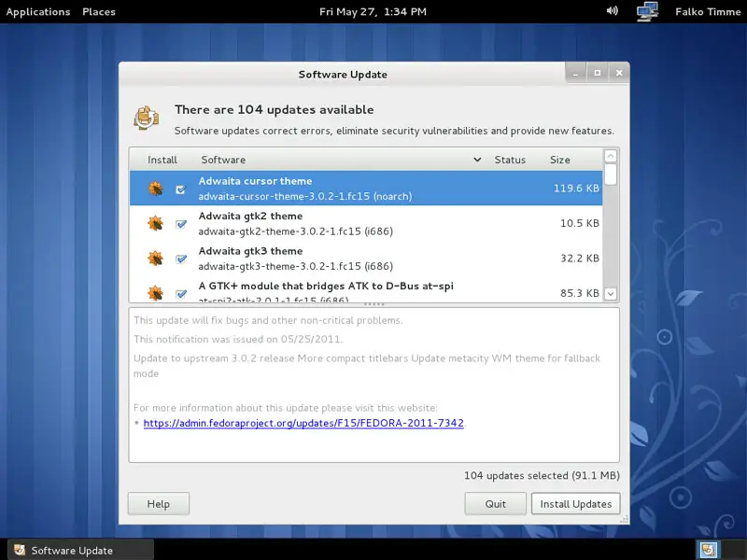Click the Install Updates button

tap(575, 504)
